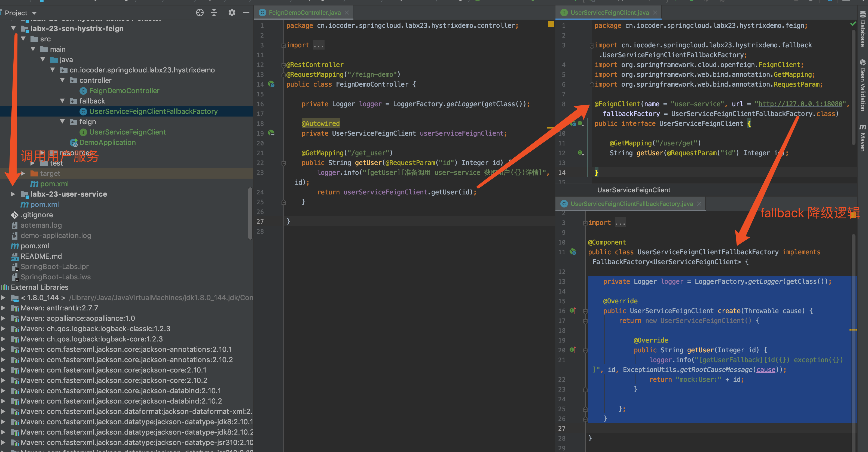The image size is (868, 452).
Task: Toggle fold marker at getUser method line 22
Action: 283,163
